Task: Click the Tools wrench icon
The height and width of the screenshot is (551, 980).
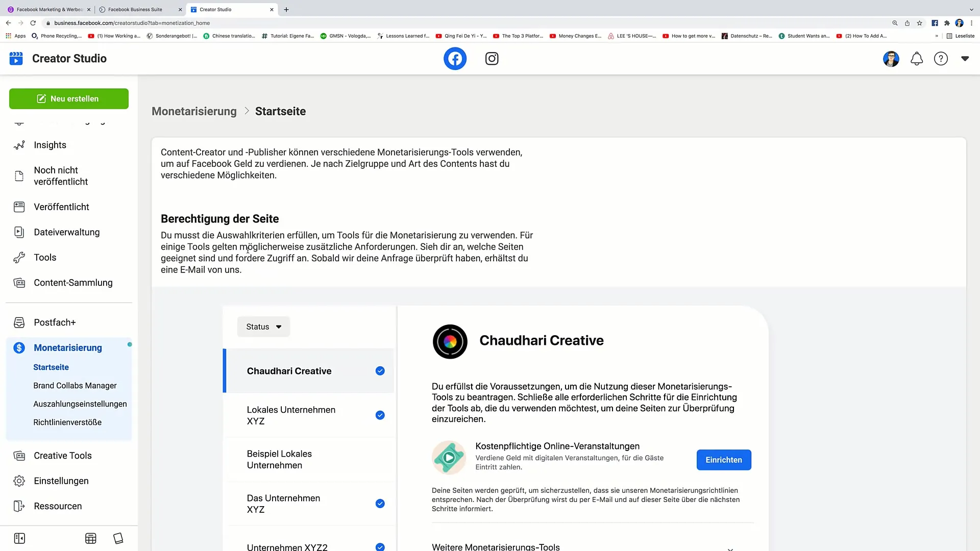Action: pos(19,258)
